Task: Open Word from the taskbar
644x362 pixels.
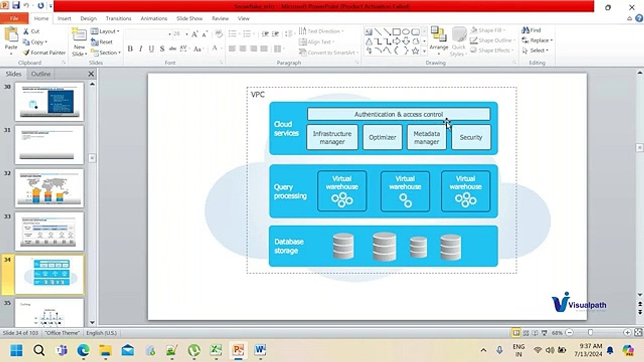Action: pyautogui.click(x=260, y=350)
